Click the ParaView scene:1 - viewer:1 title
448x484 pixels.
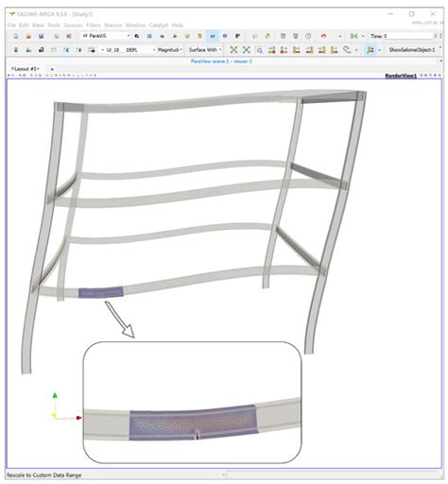click(221, 61)
